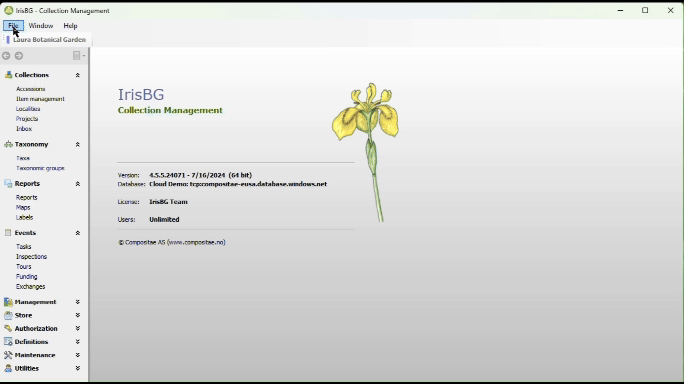Expand the Maintenance section chevron
This screenshot has height=384, width=684.
pyautogui.click(x=78, y=355)
